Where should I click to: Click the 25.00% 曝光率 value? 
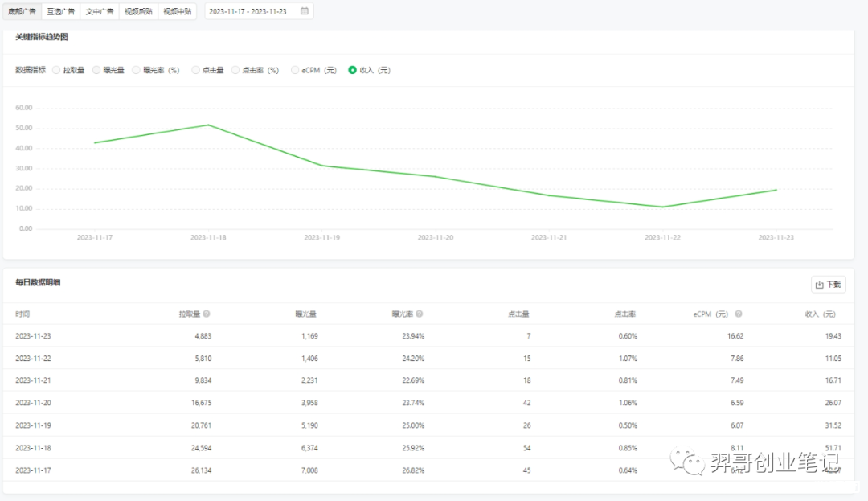pos(413,425)
